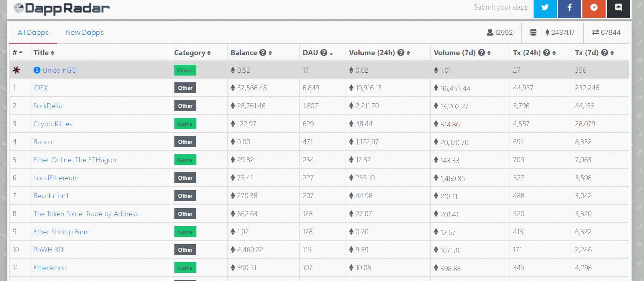Open Submit your dapp link
Viewport: 644px width, 281px height.
pos(501,7)
